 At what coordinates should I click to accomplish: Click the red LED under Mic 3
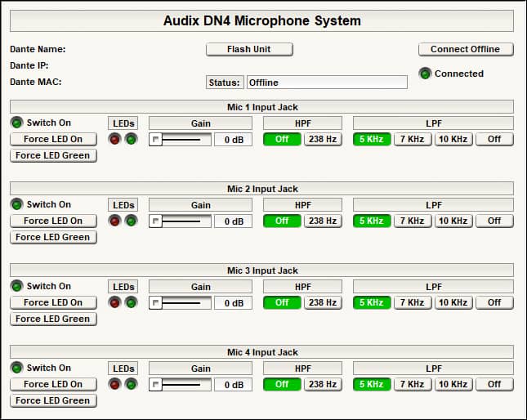click(x=114, y=302)
